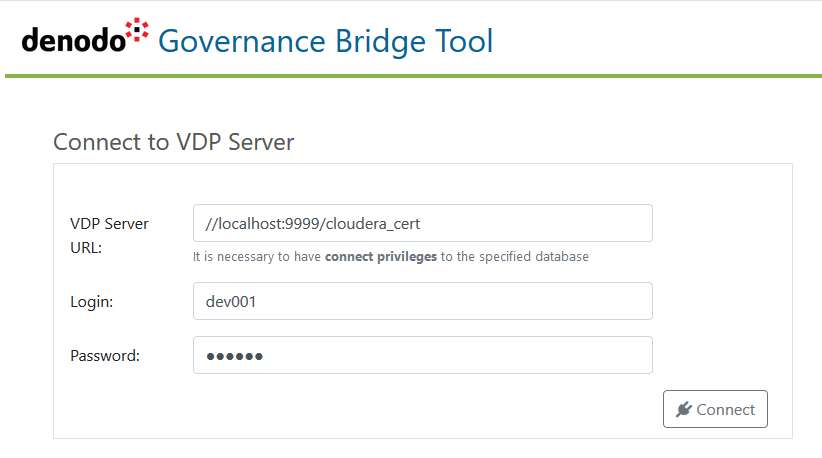Click the Connect button

[x=715, y=409]
